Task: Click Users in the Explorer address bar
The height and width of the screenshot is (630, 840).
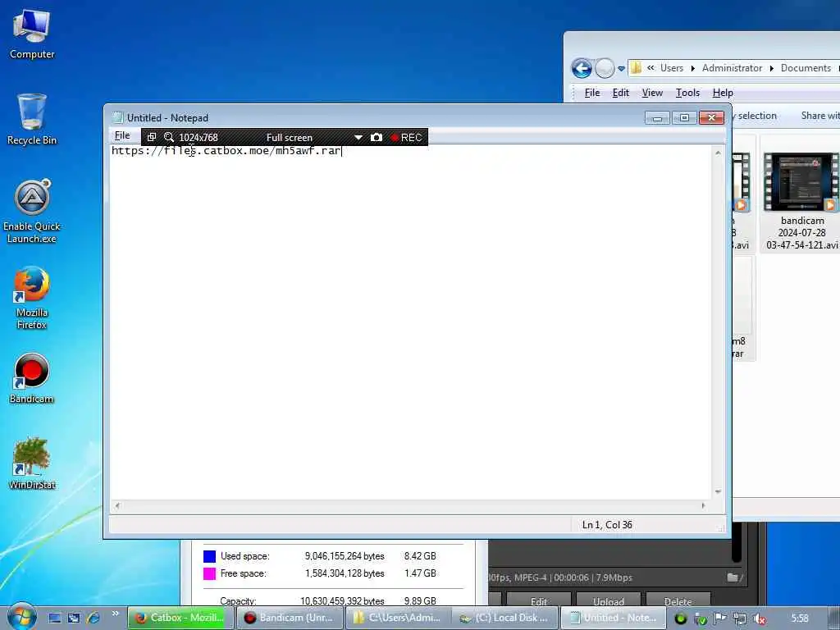Action: (x=671, y=68)
